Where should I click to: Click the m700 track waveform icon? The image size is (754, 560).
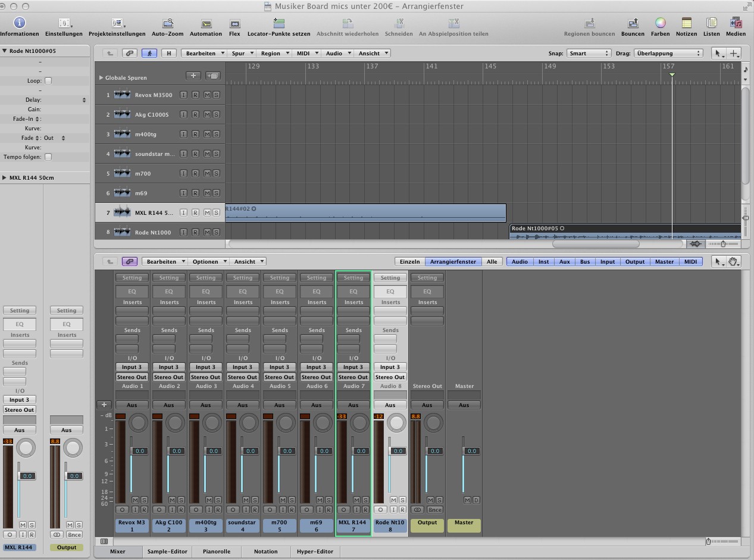tap(122, 173)
